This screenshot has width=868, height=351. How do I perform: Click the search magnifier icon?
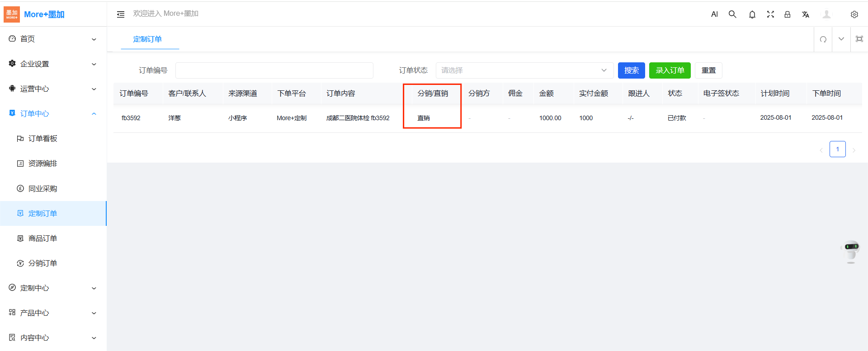coord(732,14)
